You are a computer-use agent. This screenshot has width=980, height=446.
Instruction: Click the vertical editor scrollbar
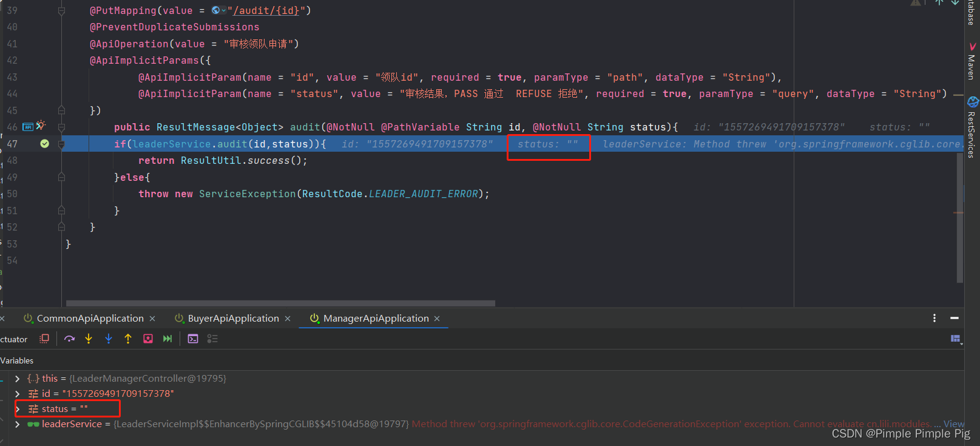point(959,217)
